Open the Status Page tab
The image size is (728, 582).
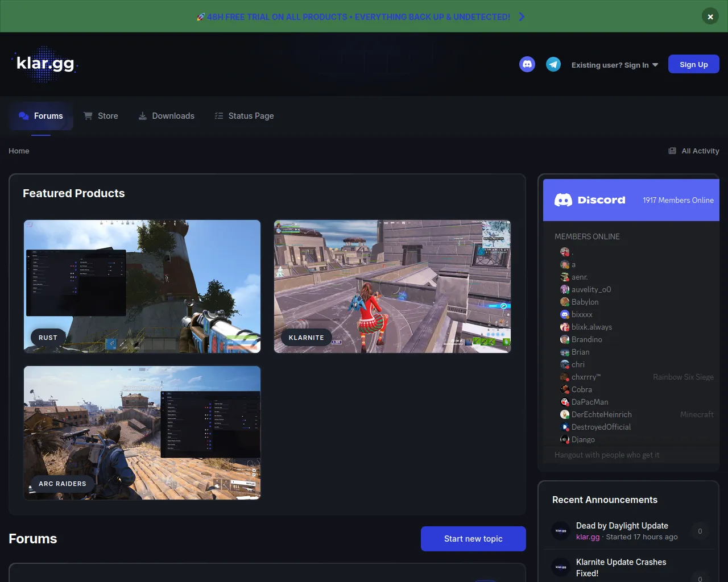244,116
